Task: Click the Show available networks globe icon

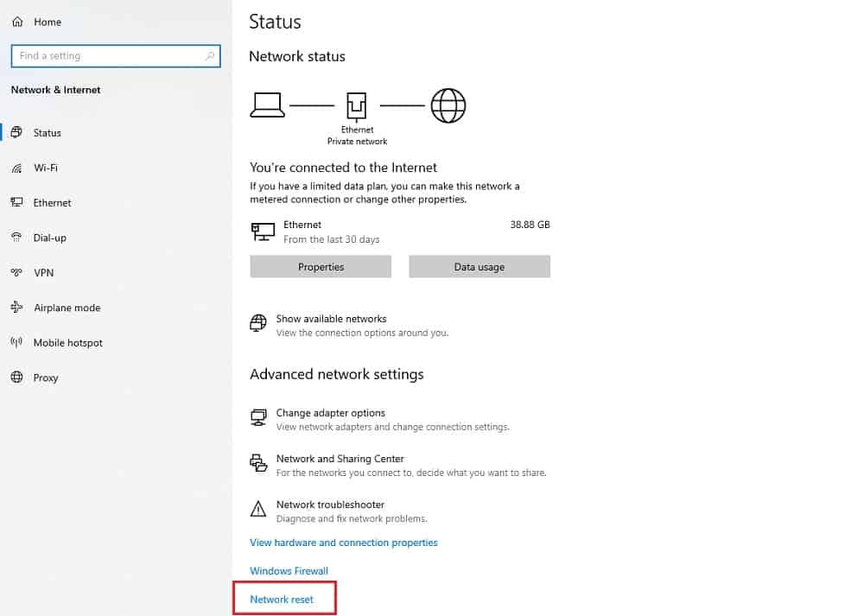Action: (257, 322)
